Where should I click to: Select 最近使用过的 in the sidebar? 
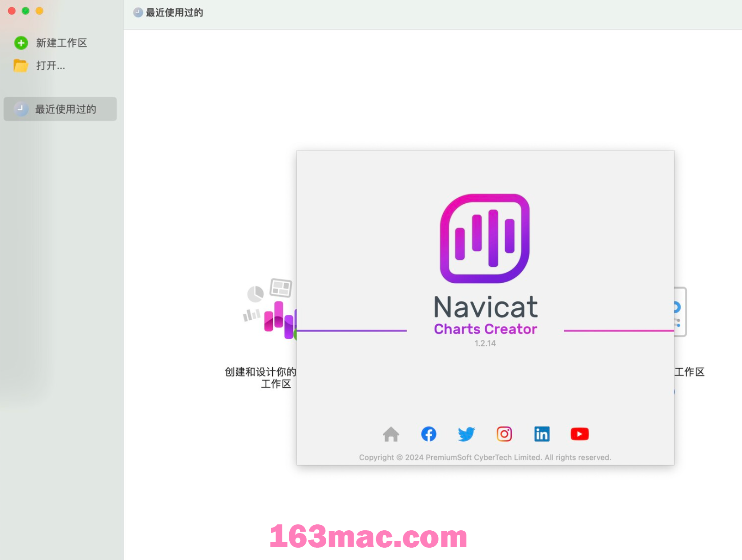[60, 109]
